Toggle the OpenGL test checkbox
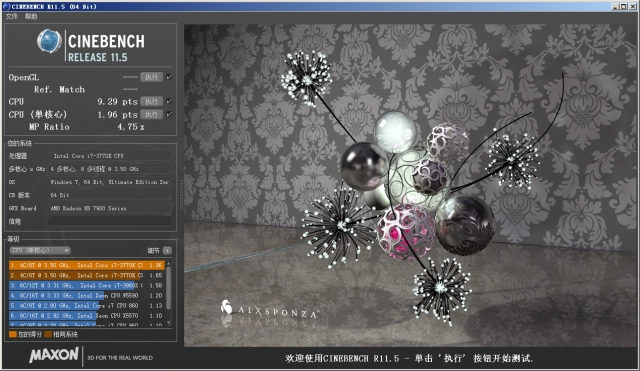This screenshot has height=371, width=640. 169,77
